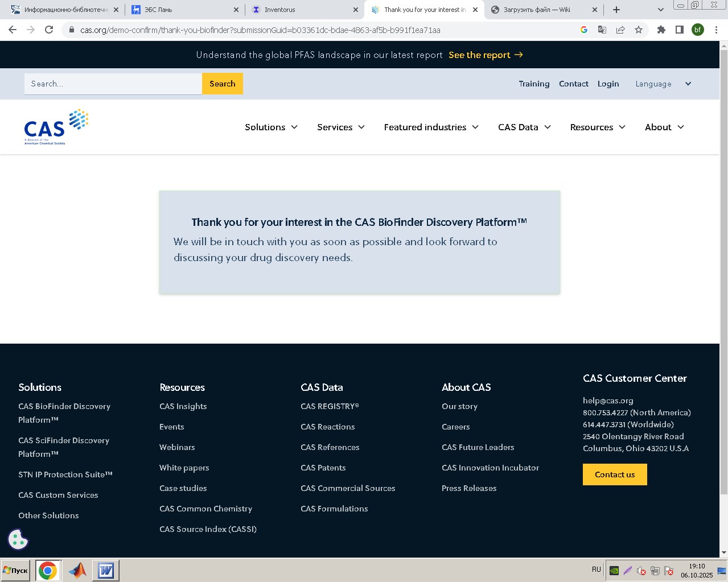Expand the Solutions navigation menu
Screen dimensions: 728x582
click(x=271, y=127)
